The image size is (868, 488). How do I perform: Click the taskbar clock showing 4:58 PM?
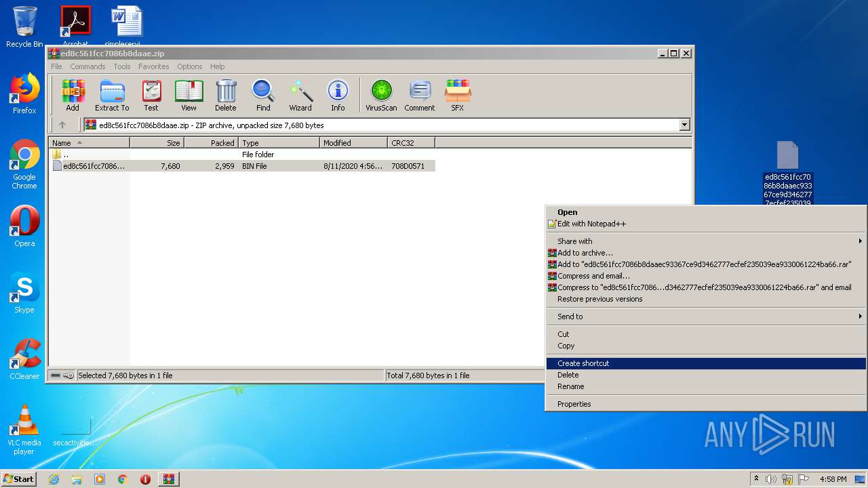833,479
